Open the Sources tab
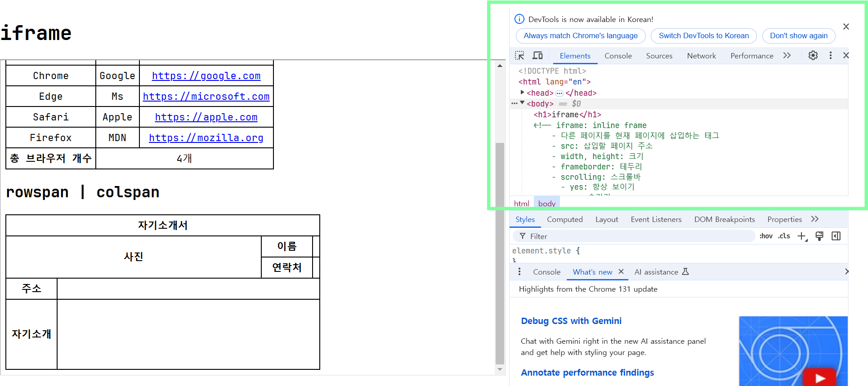This screenshot has height=386, width=868. point(659,56)
